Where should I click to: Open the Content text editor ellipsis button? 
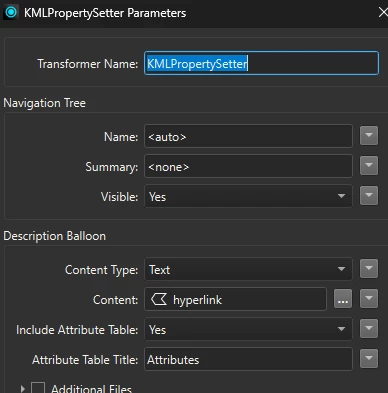pos(343,299)
